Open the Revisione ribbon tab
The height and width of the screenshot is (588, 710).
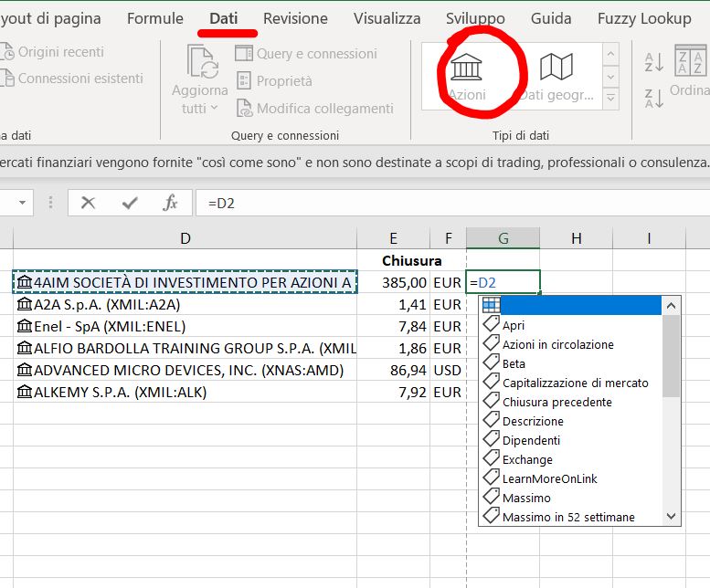point(295,18)
